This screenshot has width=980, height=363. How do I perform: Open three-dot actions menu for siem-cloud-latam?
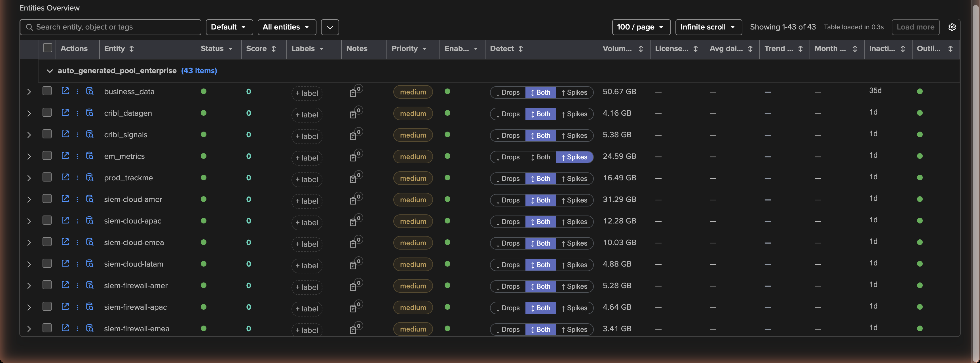(x=77, y=264)
